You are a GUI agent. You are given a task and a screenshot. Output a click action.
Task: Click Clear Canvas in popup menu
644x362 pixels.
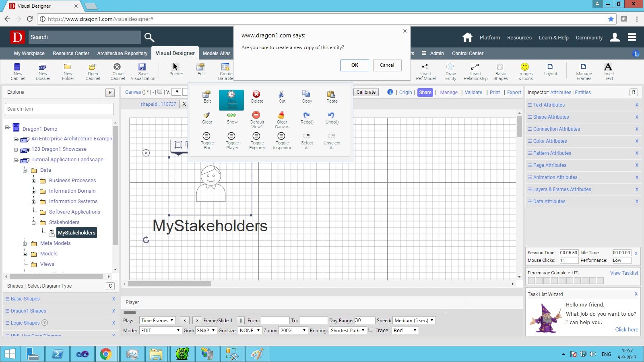tap(282, 120)
